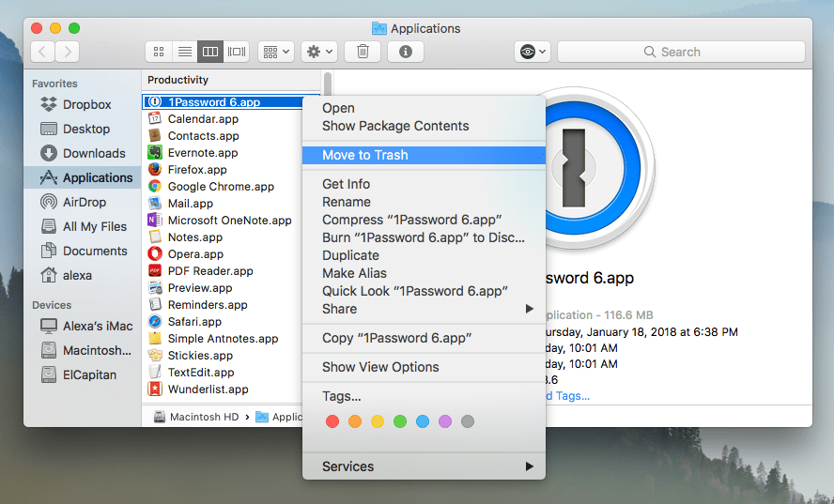Open the arrange-by grouping dropdown
834x504 pixels.
point(276,52)
